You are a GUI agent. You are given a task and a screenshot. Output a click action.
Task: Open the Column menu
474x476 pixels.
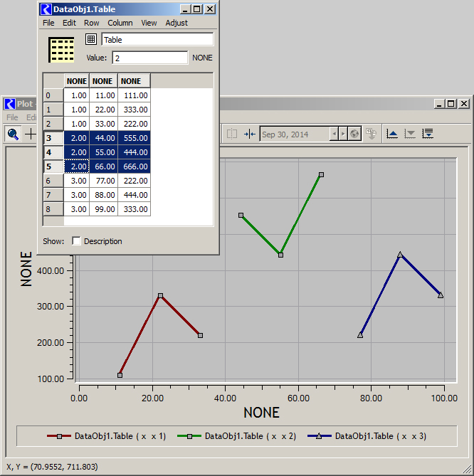point(120,23)
